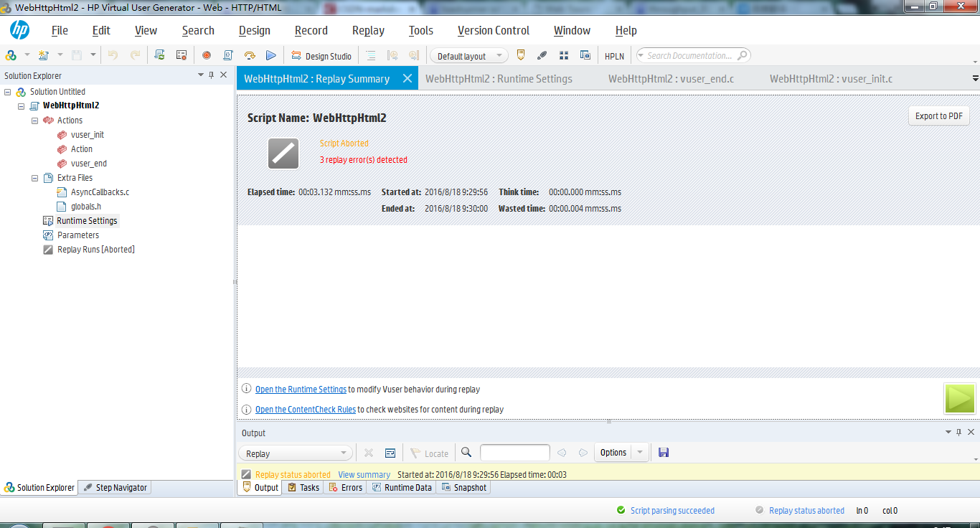
Task: Click the regenerate script toolbar icon
Action: (160, 55)
